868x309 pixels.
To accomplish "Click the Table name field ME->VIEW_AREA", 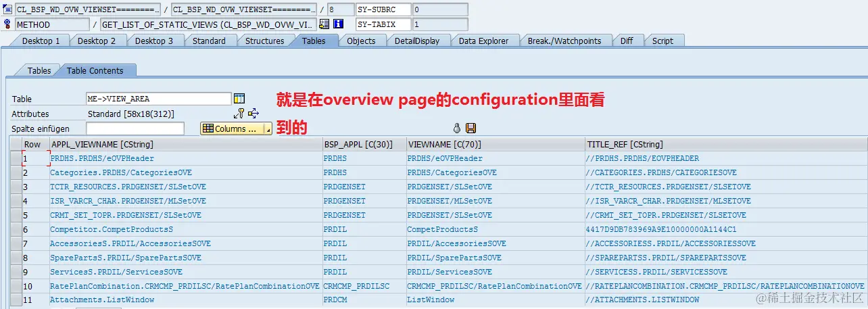I will (159, 99).
